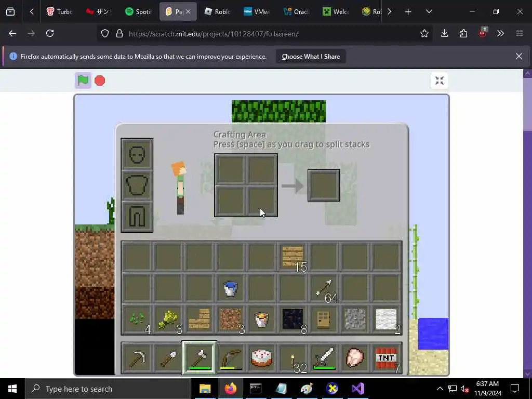Pick up the wooden planks stack of 15
Screen dimensions: 532x399
pyautogui.click(x=293, y=257)
